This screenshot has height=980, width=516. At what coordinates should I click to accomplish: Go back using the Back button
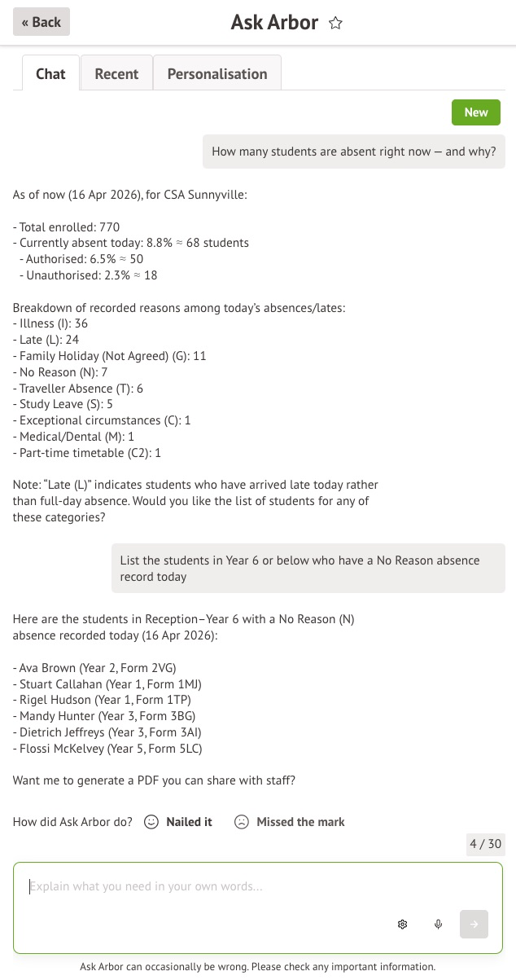click(x=42, y=22)
